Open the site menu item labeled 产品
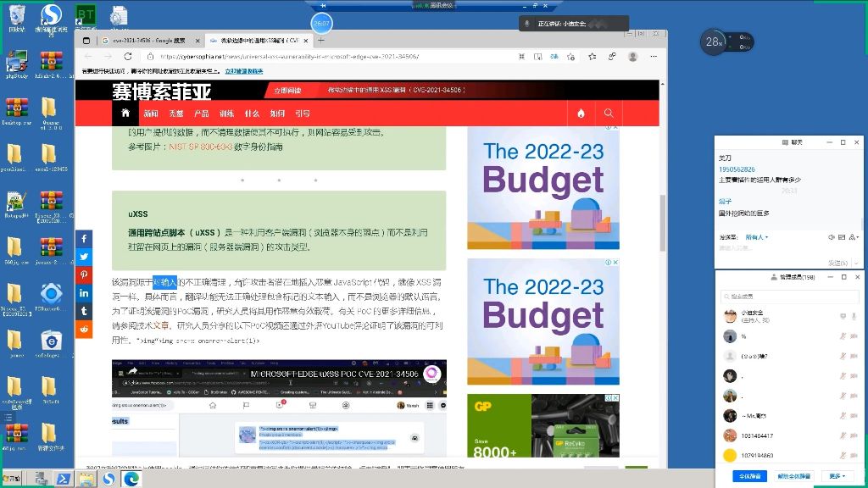This screenshot has height=488, width=868. 202,114
